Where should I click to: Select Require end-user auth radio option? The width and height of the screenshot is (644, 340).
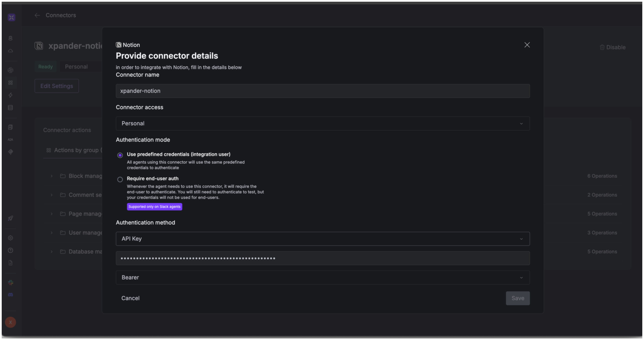click(120, 180)
